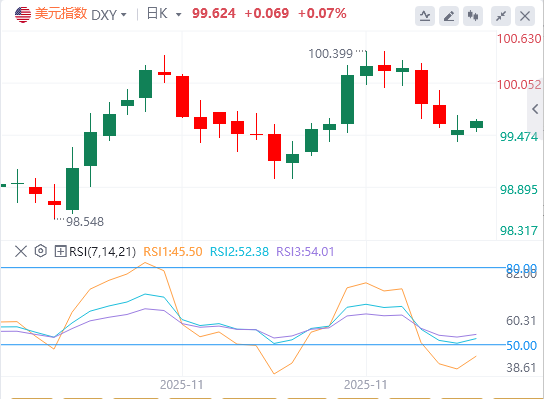Viewport: 544px width, 399px height.
Task: Remove the RSI indicator panel
Action: pyautogui.click(x=21, y=251)
